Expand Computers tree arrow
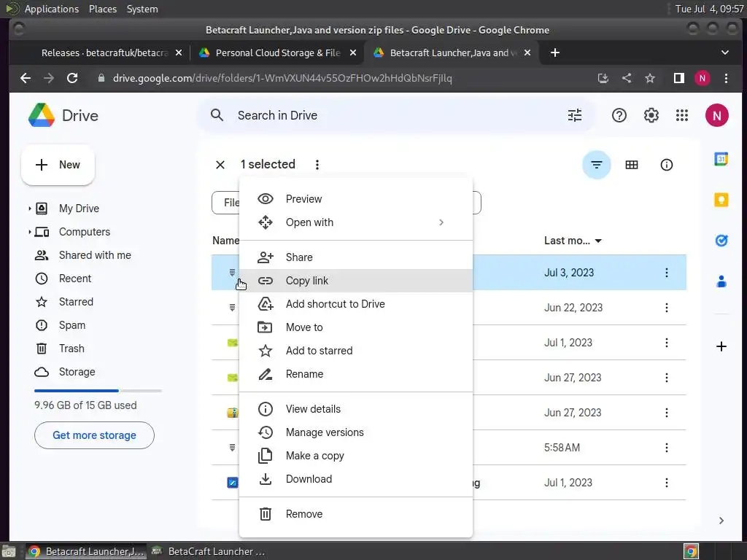Image resolution: width=747 pixels, height=560 pixels. (29, 232)
